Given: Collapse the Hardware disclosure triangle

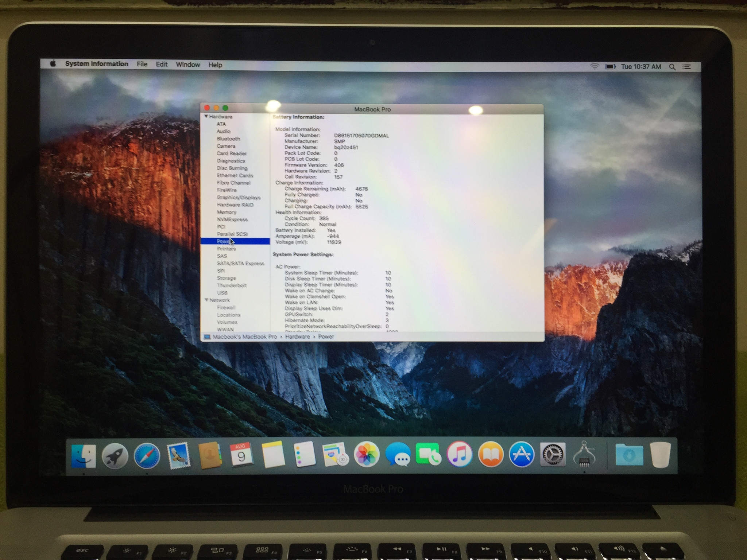Looking at the screenshot, I should (x=206, y=116).
